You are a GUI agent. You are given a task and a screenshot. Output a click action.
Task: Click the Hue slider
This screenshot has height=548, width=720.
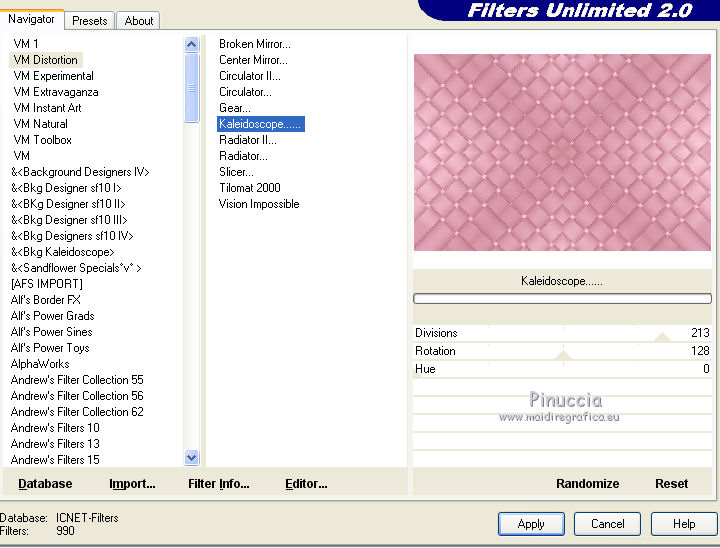coord(562,369)
